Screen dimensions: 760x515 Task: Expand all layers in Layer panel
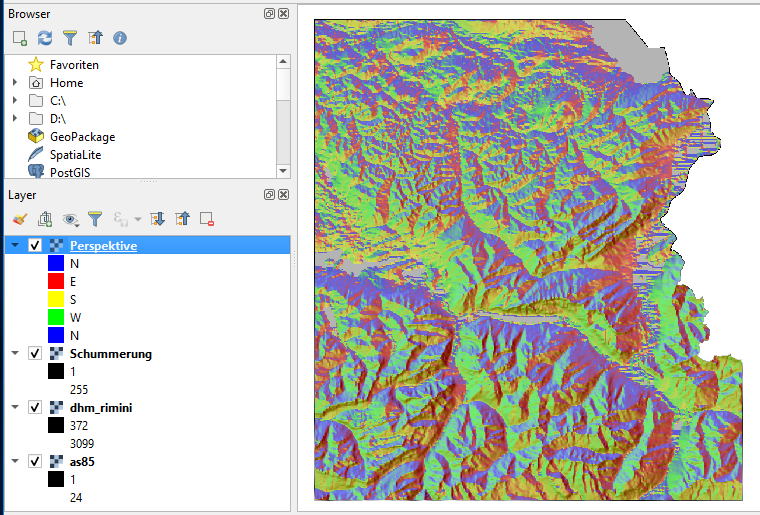[158, 218]
